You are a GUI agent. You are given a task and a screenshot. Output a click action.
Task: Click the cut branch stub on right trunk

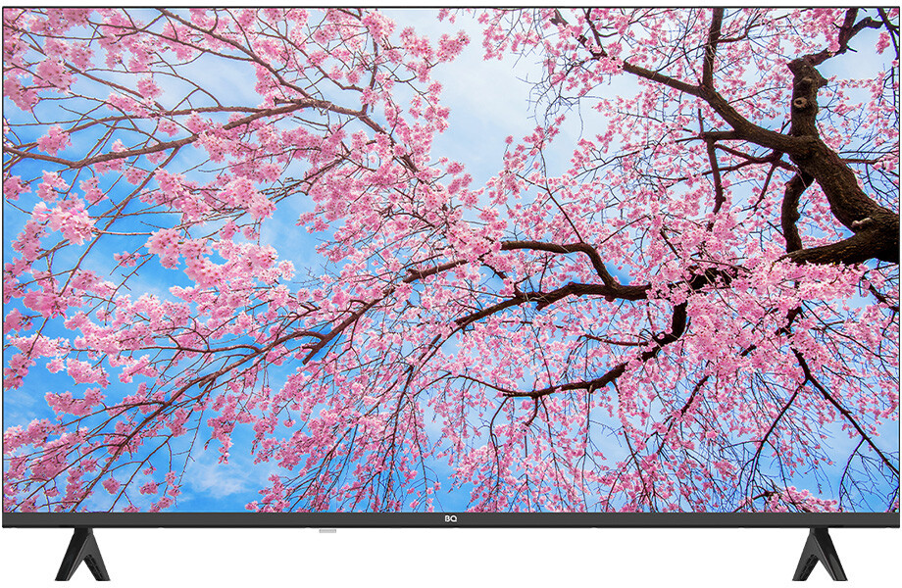click(862, 221)
